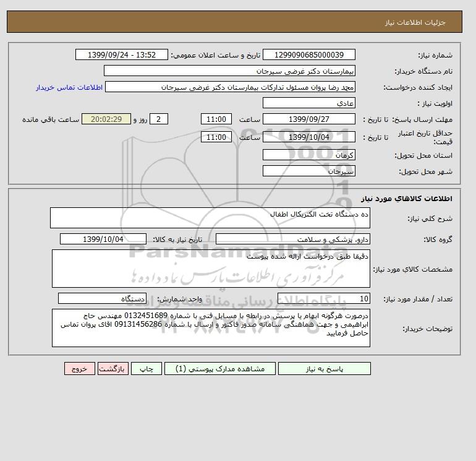Click the goods group field دارو، پزشکی و سلامت

click(292, 239)
